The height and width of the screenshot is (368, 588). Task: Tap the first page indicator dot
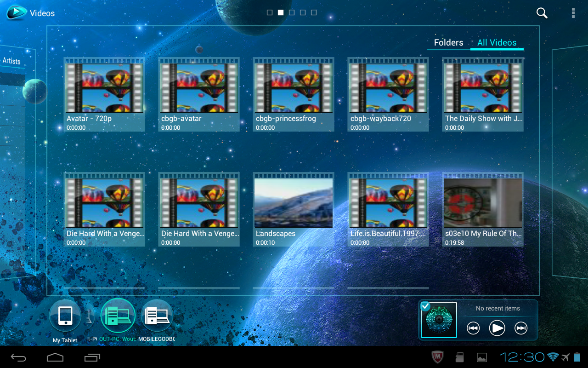click(270, 12)
